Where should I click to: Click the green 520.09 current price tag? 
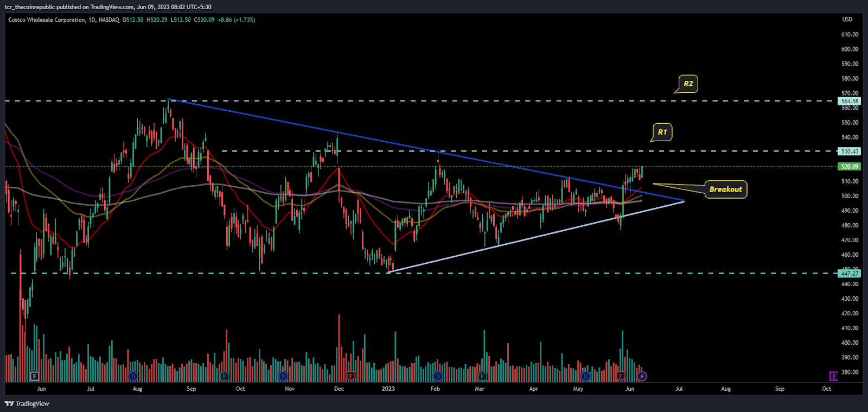pos(850,167)
